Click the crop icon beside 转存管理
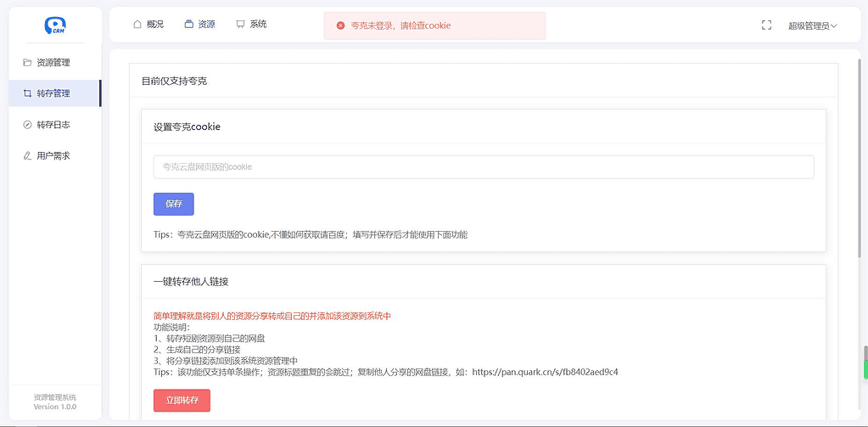Screen dimensions: 868x427 pyautogui.click(x=27, y=93)
